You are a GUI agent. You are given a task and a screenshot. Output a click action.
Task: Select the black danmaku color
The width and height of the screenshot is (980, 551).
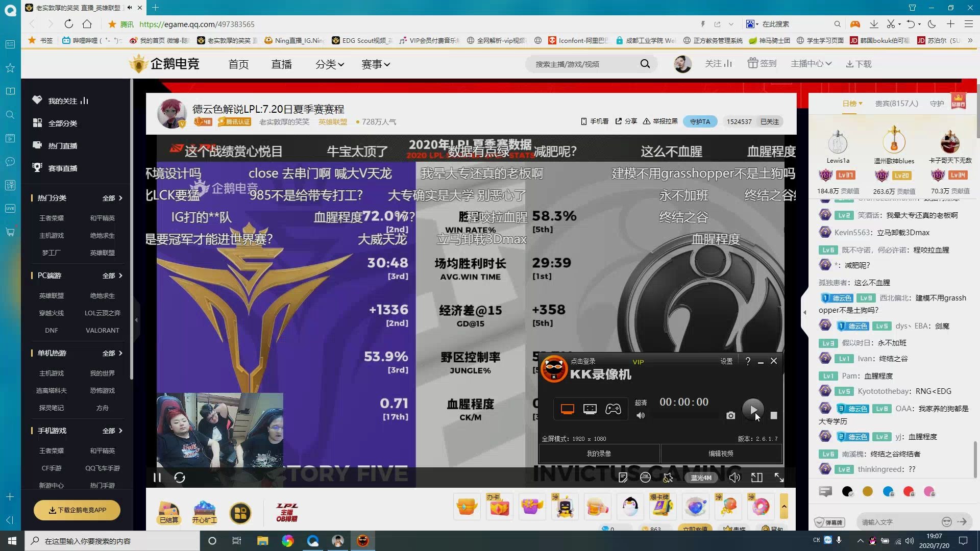click(x=847, y=491)
